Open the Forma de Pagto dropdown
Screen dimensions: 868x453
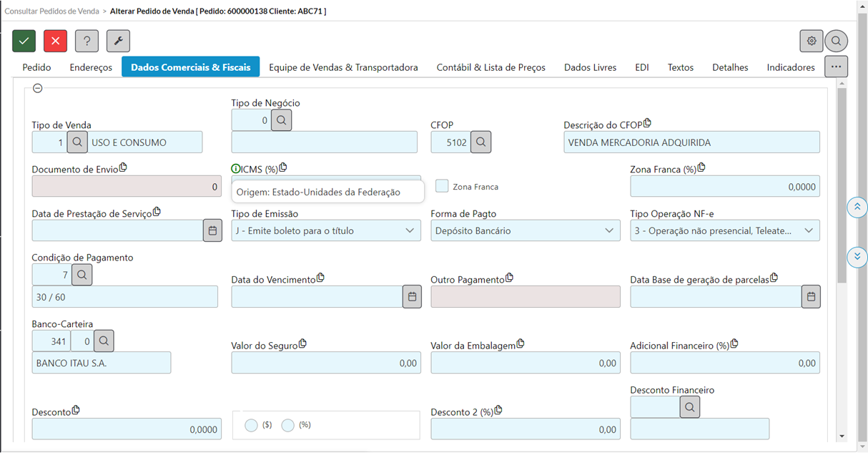526,230
